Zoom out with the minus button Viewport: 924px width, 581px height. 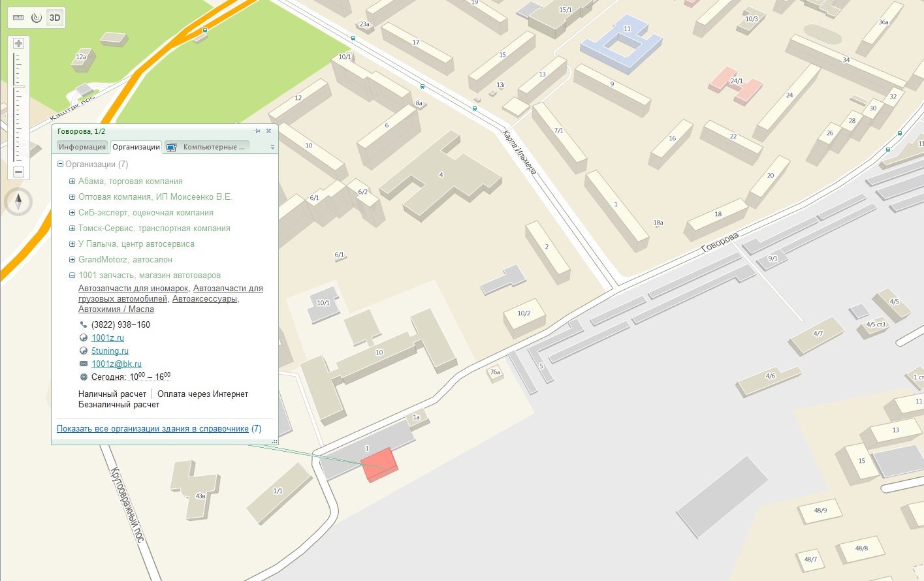click(x=18, y=172)
